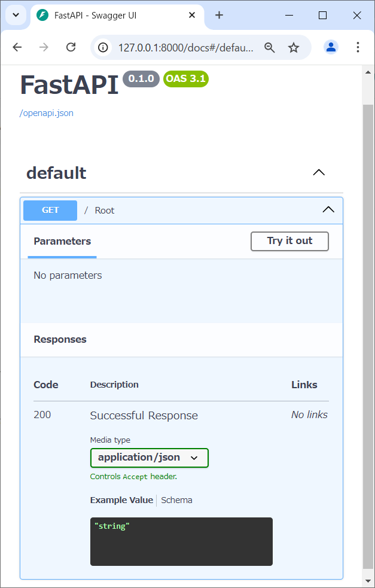The image size is (375, 588).
Task: Bookmark the page via the star icon
Action: (x=294, y=47)
